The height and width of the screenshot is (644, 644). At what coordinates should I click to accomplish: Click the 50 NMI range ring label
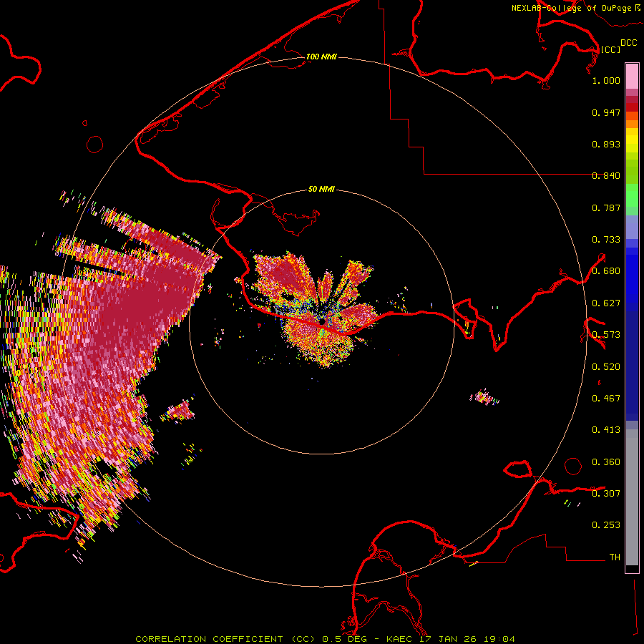(x=321, y=189)
